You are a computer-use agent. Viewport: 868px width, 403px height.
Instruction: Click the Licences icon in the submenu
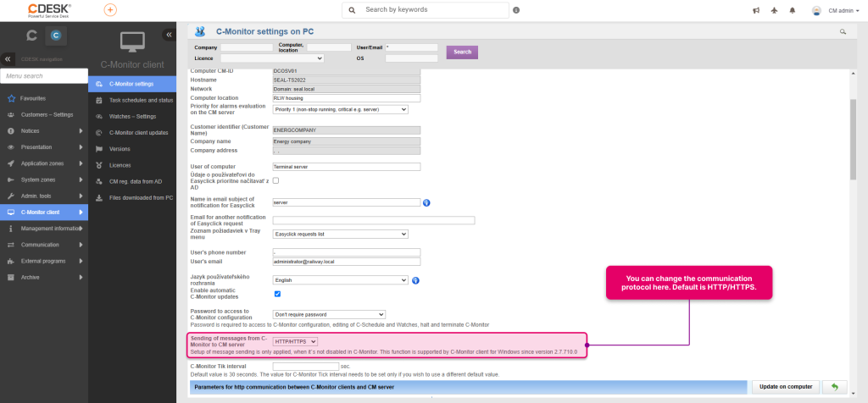[98, 165]
